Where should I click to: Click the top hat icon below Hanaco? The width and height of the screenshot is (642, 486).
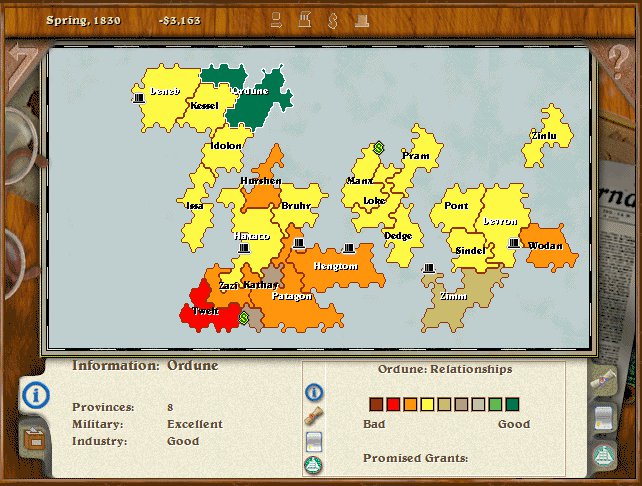click(244, 248)
